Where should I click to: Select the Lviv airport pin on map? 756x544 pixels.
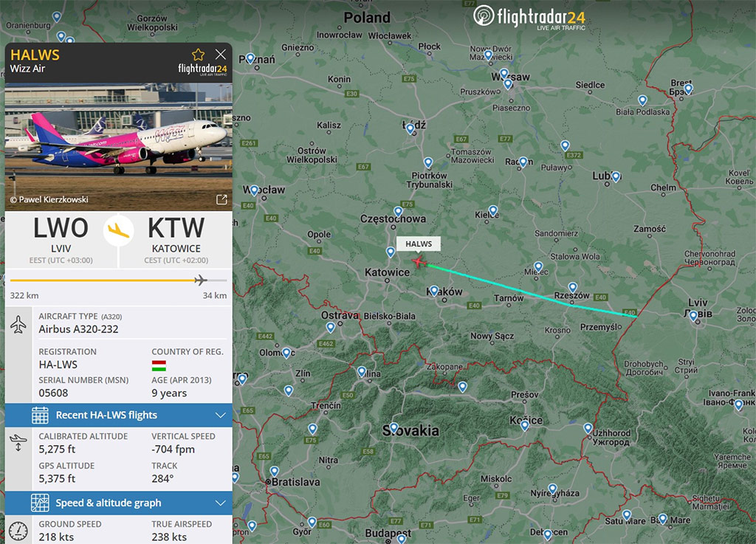tap(693, 316)
